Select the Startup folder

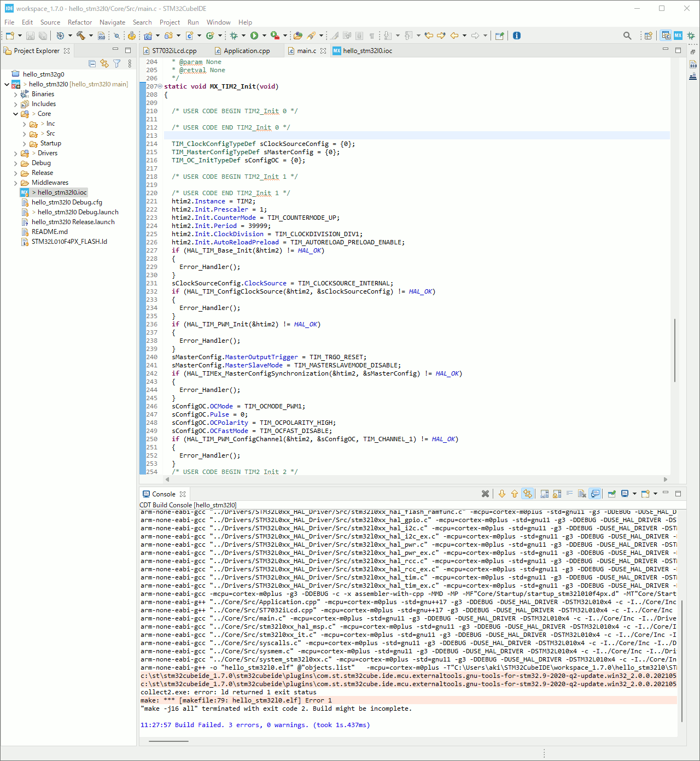coord(50,143)
